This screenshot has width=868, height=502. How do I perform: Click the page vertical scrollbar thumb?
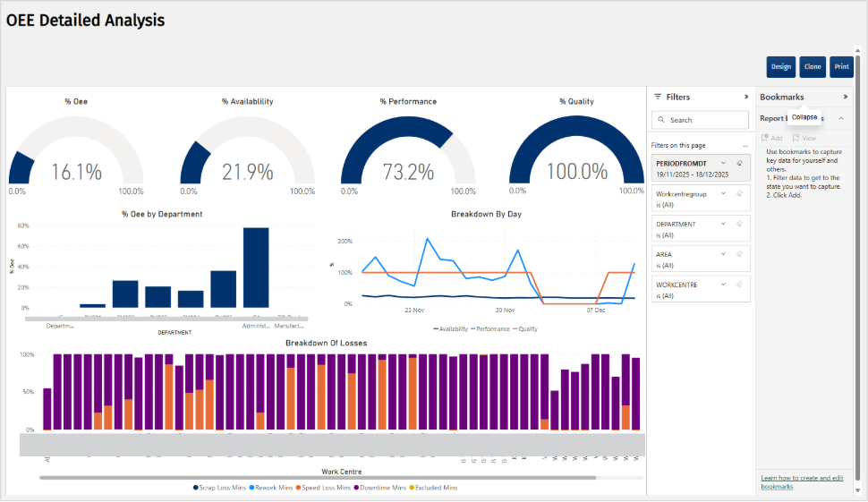[858, 266]
